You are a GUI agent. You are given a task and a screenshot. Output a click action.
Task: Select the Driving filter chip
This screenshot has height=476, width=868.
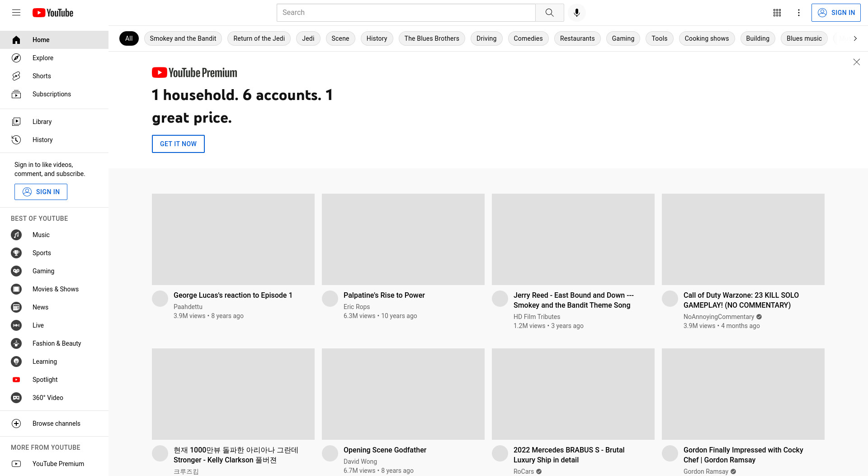(x=486, y=38)
